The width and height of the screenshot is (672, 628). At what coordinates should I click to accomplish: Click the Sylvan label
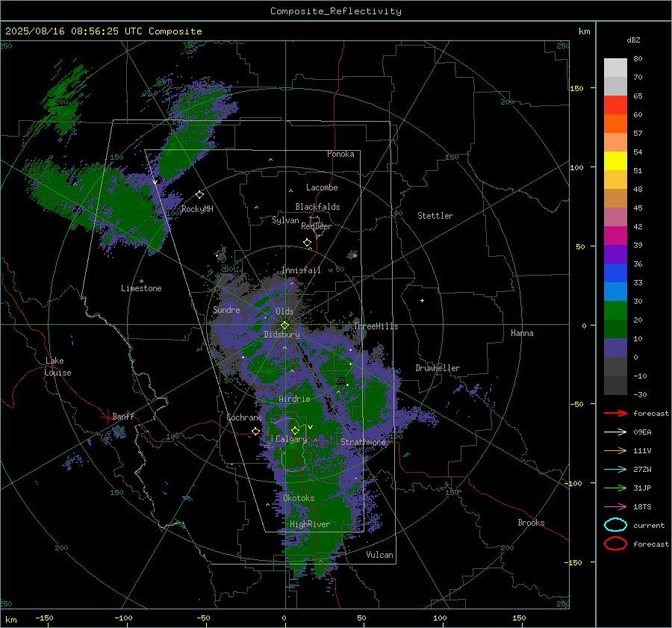click(285, 220)
